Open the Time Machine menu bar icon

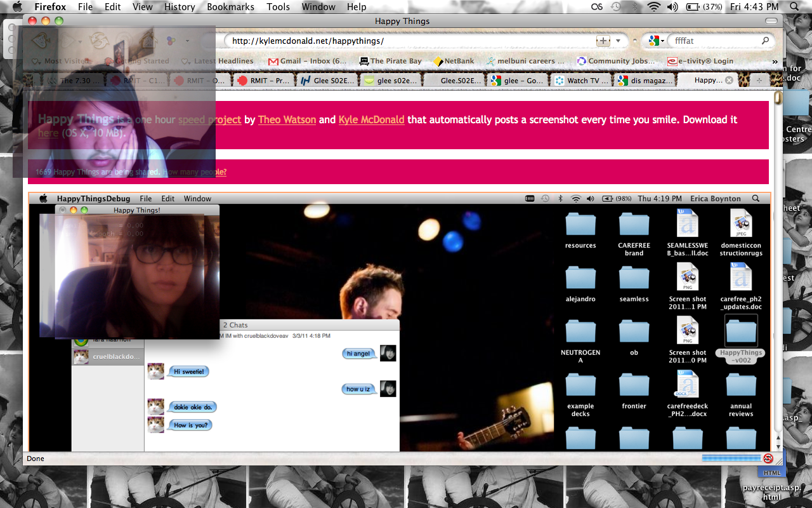615,7
